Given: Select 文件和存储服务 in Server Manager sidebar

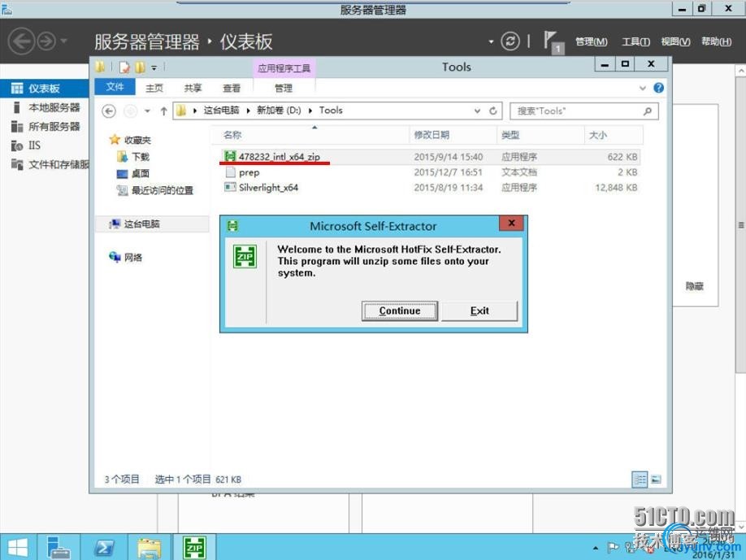Looking at the screenshot, I should click(44, 165).
